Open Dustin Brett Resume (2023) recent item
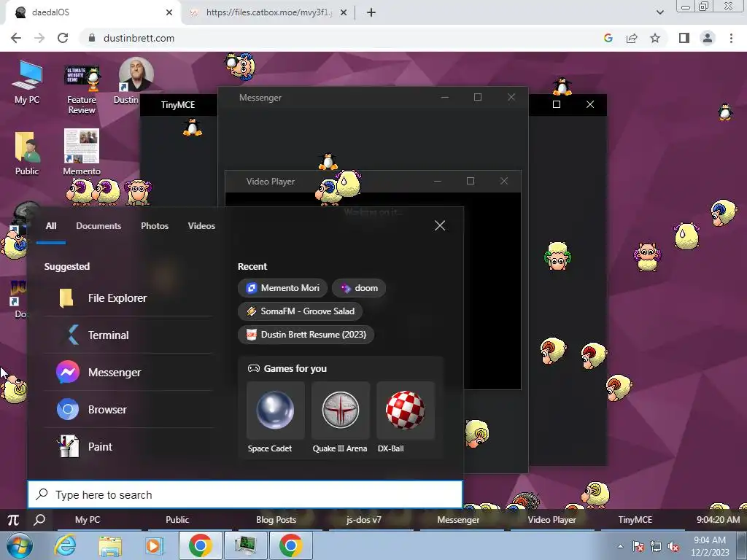 point(306,335)
